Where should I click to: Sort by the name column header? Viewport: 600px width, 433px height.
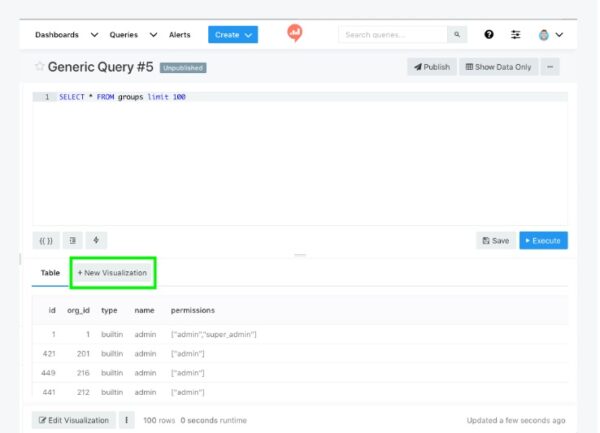144,310
